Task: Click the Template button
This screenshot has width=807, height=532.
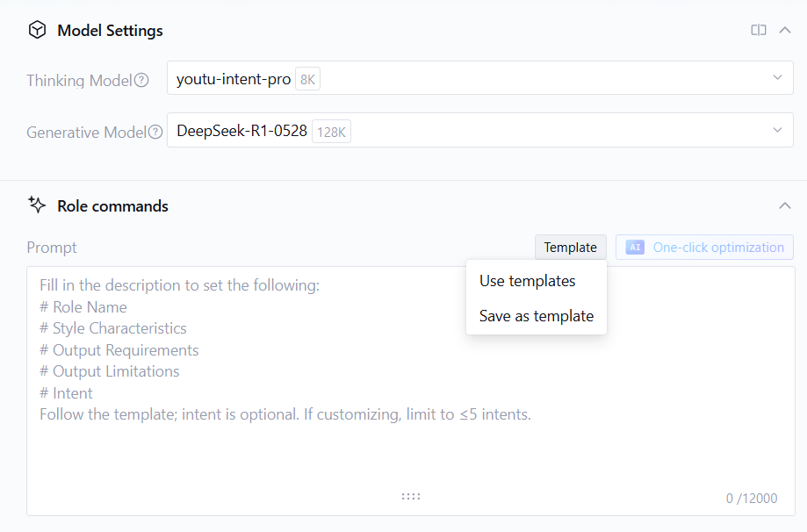Action: pyautogui.click(x=570, y=248)
